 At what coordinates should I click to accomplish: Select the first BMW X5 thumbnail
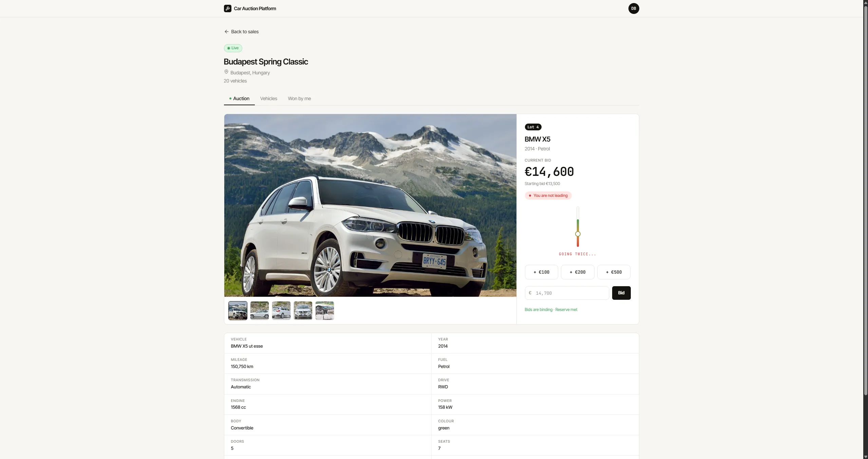[x=238, y=311]
